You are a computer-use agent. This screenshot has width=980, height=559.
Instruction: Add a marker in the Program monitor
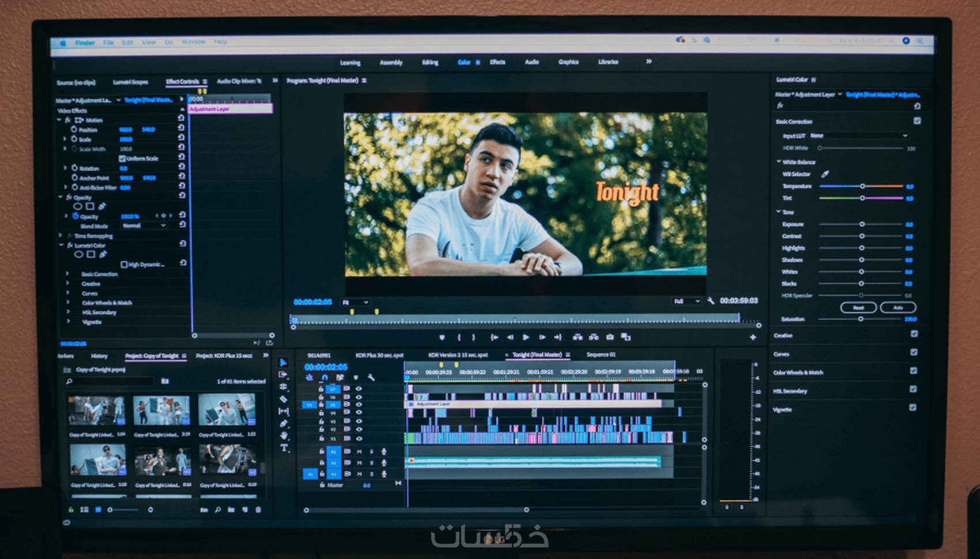point(442,337)
